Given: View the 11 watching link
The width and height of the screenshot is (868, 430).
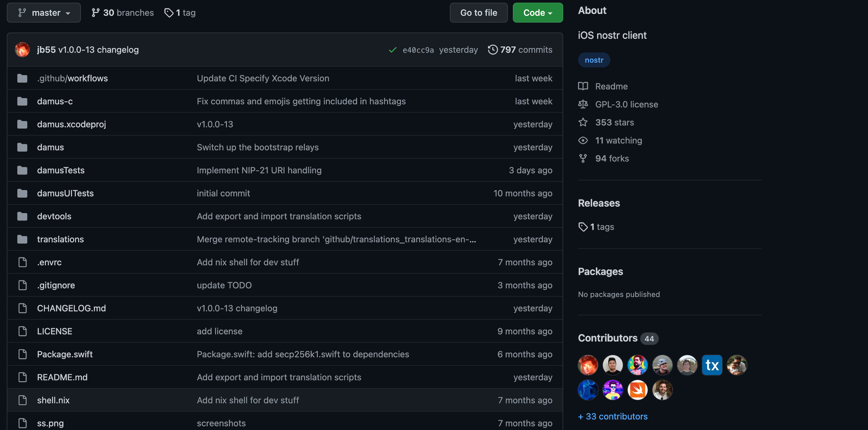Looking at the screenshot, I should point(610,140).
